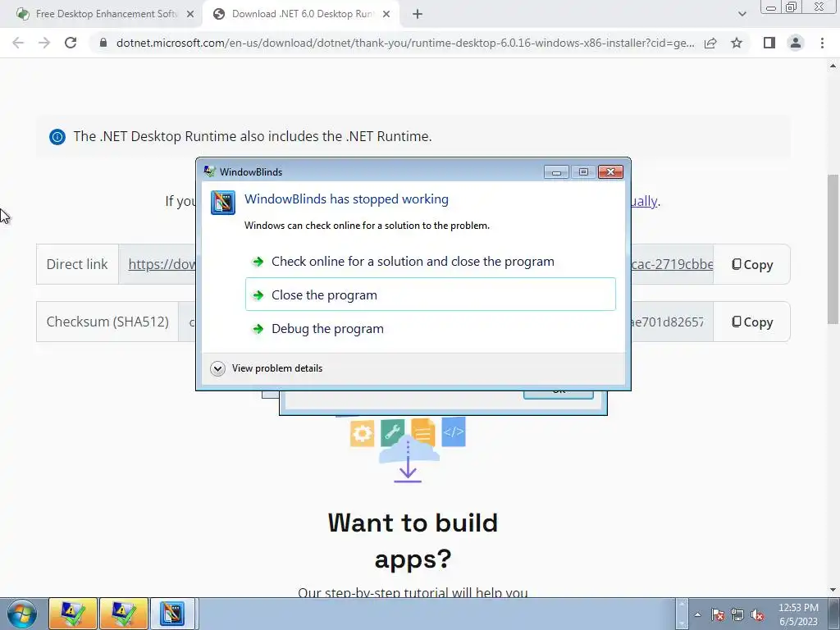Open muted volume tray icon
Screen dimensions: 840x630
pyautogui.click(x=757, y=614)
